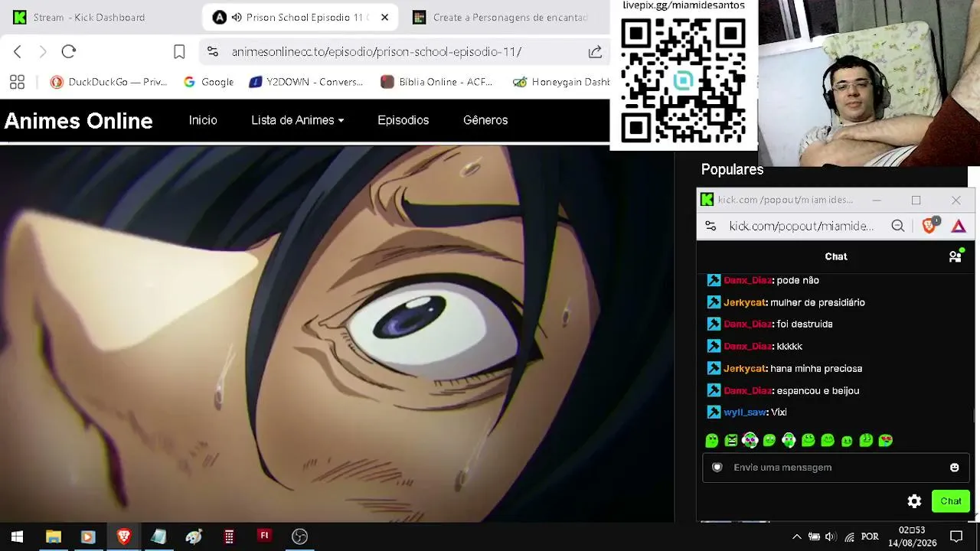Open the Paint palette app on the taskbar
This screenshot has width=980, height=551.
pos(194,536)
